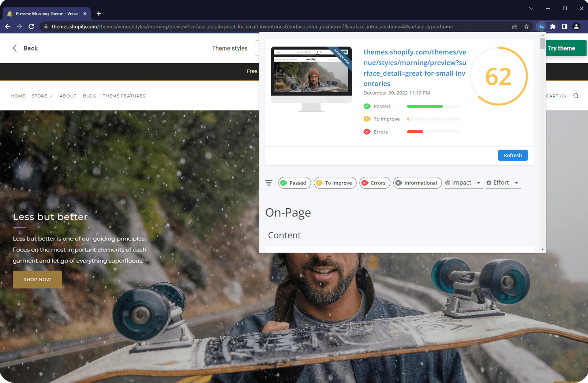
Task: Click the padlock site info icon
Action: 46,26
